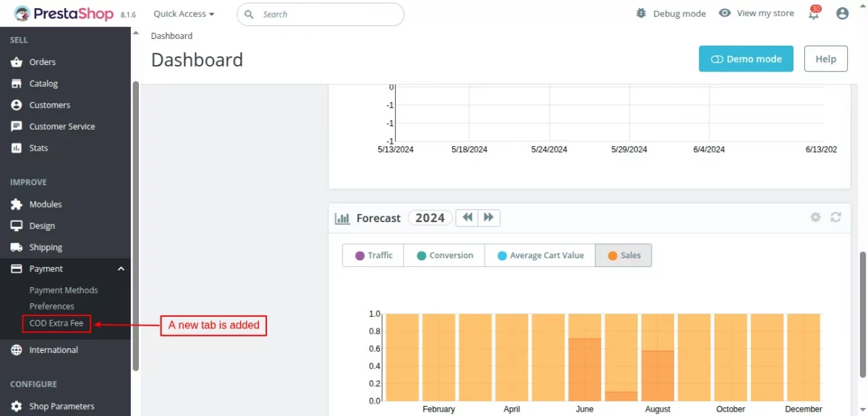
Task: Open the notifications bell
Action: click(x=814, y=14)
